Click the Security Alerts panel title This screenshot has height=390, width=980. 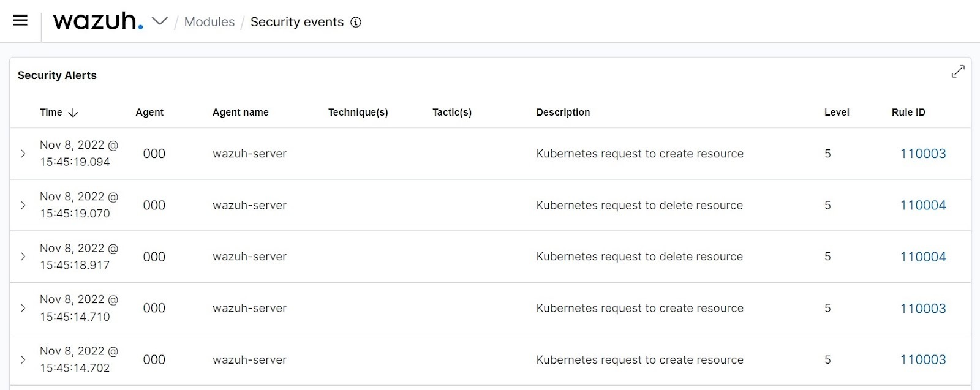[x=57, y=75]
